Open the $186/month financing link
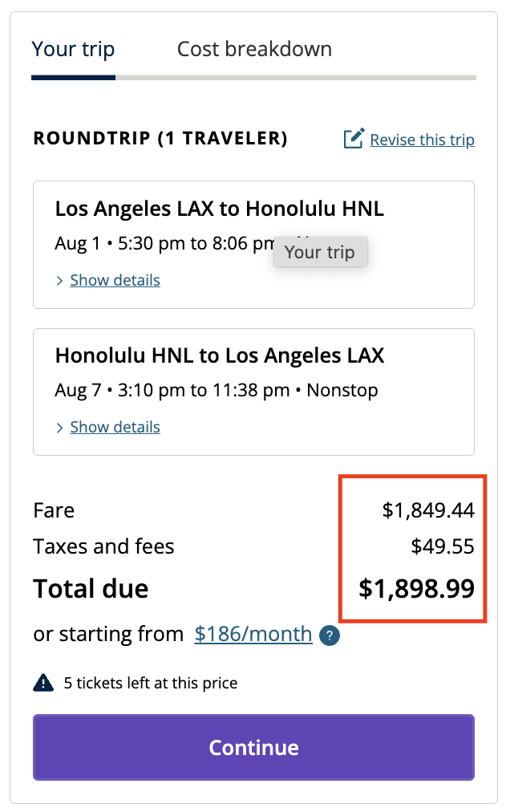 (x=253, y=634)
